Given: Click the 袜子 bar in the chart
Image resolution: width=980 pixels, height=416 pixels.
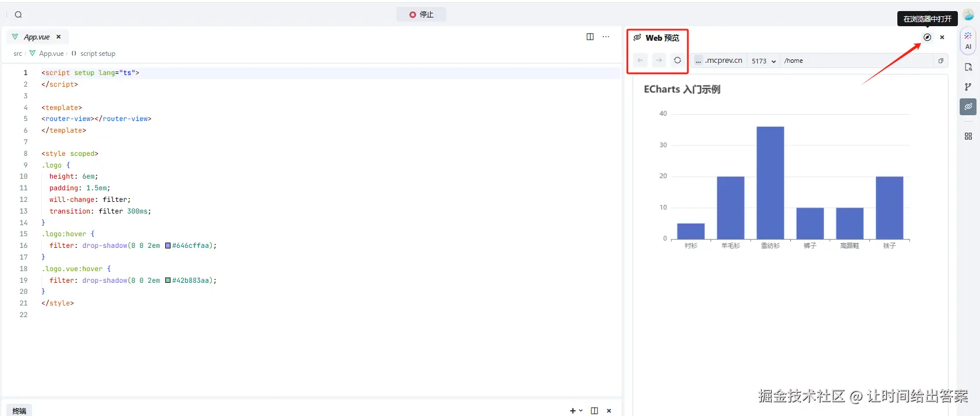Looking at the screenshot, I should (x=889, y=208).
